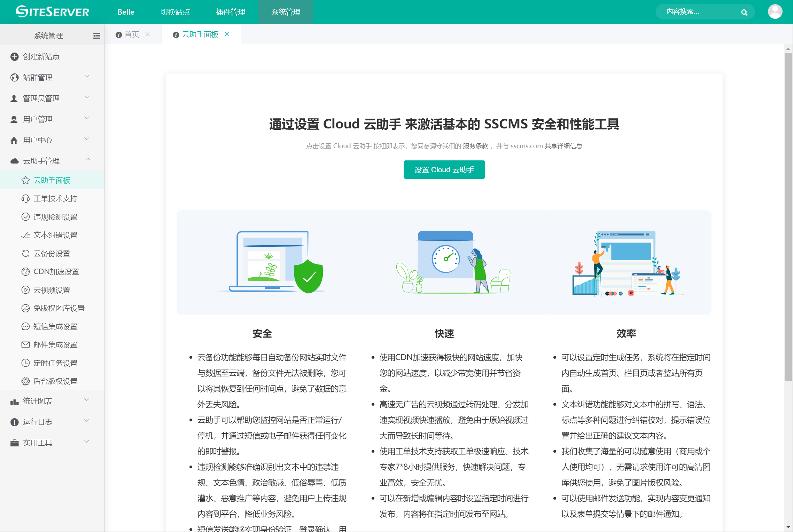
Task: Open 云备份设置 sidebar item
Action: pos(52,254)
